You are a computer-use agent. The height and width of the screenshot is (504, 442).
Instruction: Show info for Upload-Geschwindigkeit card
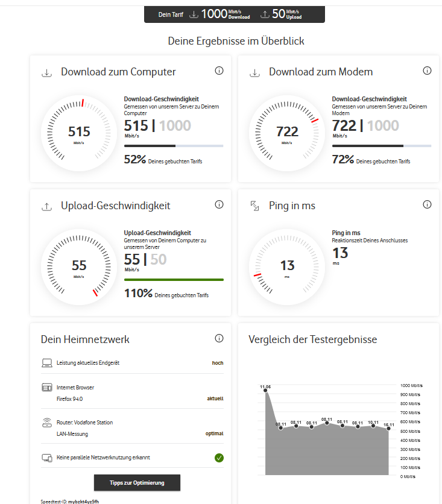pyautogui.click(x=219, y=205)
